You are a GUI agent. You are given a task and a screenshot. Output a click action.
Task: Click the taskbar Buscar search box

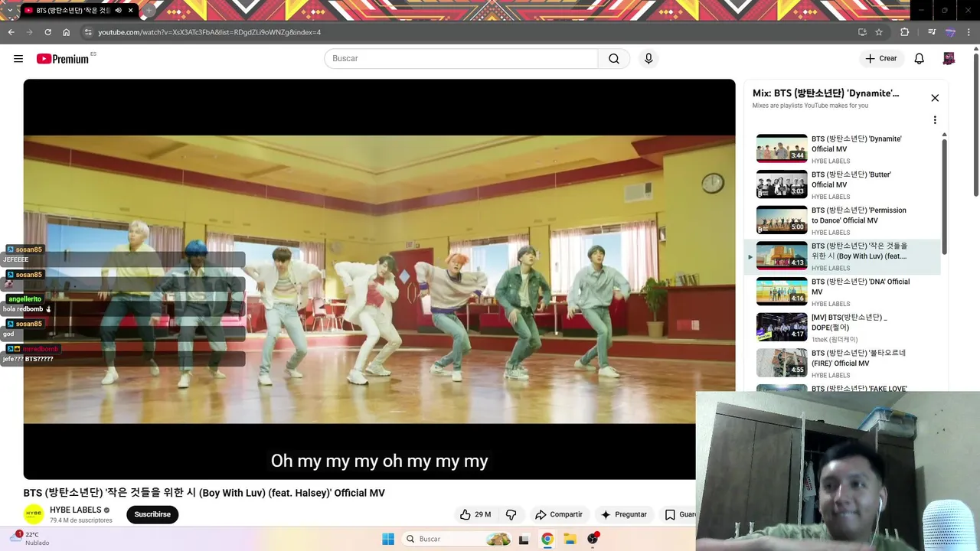point(458,539)
